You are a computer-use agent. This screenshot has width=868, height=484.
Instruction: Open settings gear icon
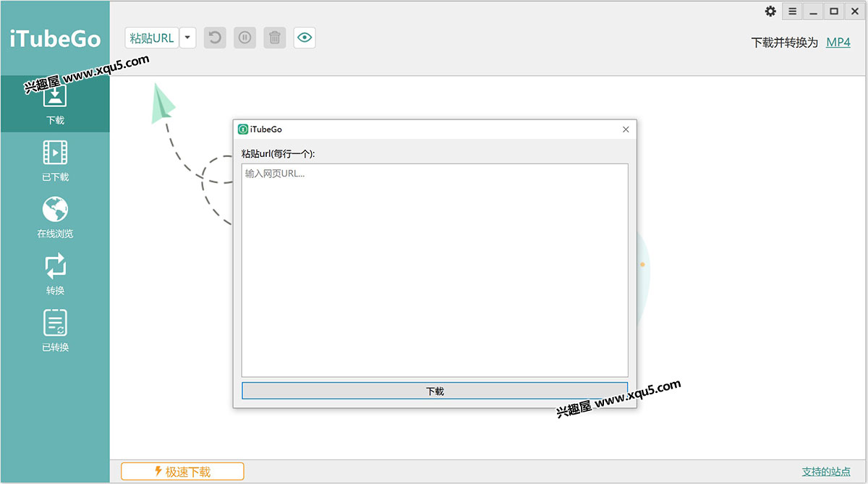(770, 11)
